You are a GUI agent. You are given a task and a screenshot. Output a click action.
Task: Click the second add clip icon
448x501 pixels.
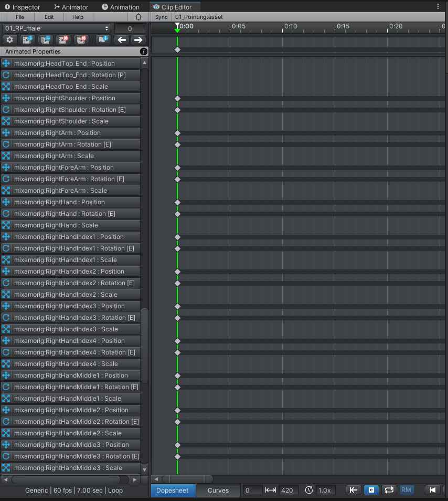(45, 40)
